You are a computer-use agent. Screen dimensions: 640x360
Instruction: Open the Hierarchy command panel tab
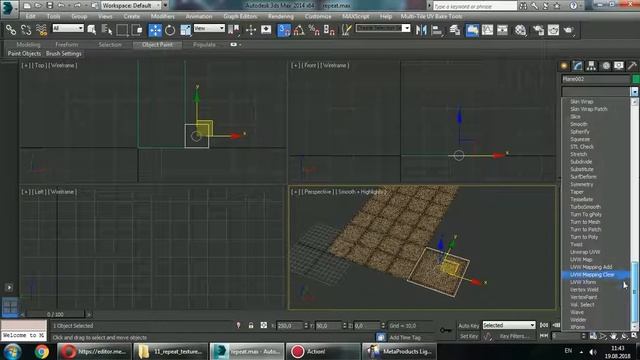click(x=591, y=66)
